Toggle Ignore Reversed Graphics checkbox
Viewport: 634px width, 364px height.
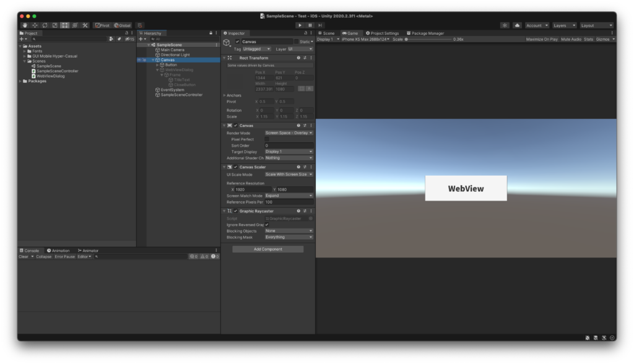[x=267, y=225]
